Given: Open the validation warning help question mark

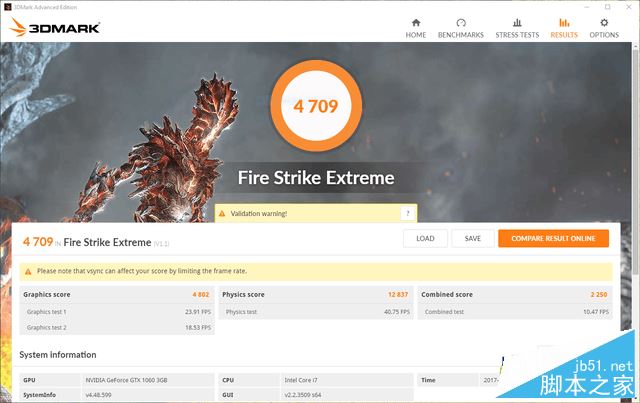Looking at the screenshot, I should tap(407, 213).
